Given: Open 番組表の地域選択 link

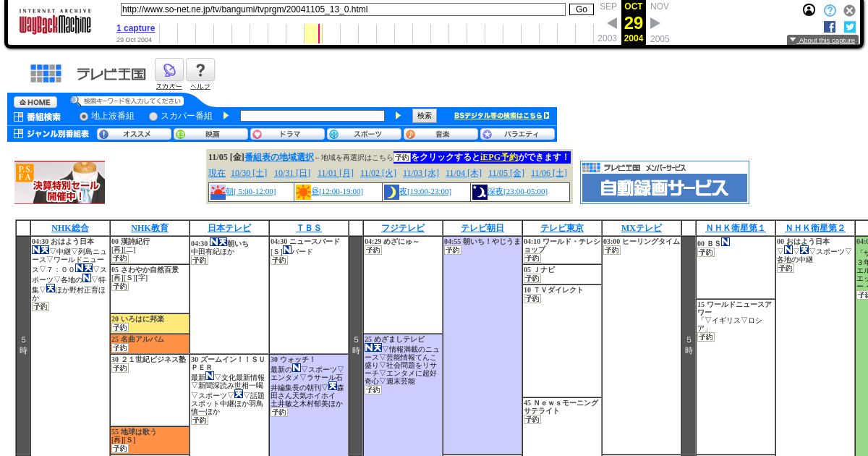Looking at the screenshot, I should pyautogui.click(x=279, y=157).
